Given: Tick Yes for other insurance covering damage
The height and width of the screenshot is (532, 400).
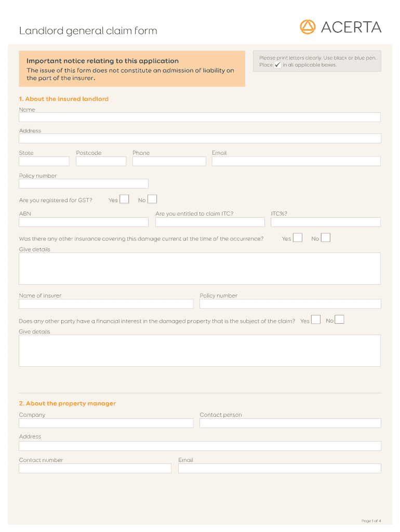Looking at the screenshot, I should (298, 238).
